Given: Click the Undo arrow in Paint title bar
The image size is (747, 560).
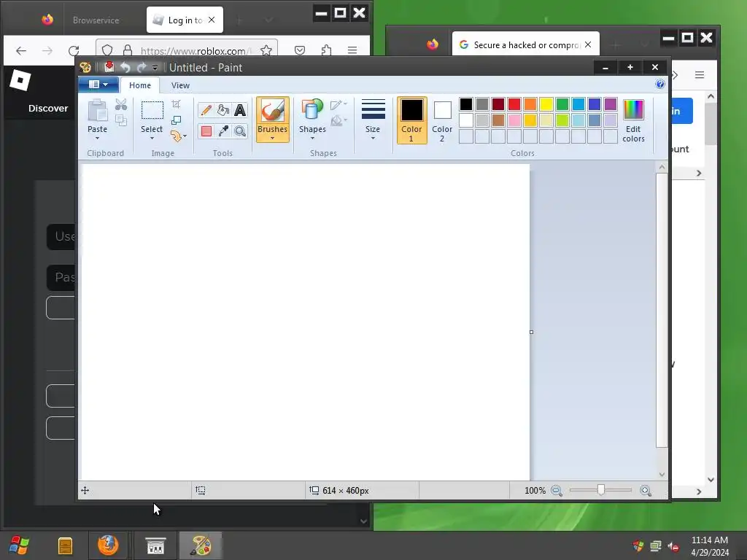Looking at the screenshot, I should pyautogui.click(x=125, y=68).
